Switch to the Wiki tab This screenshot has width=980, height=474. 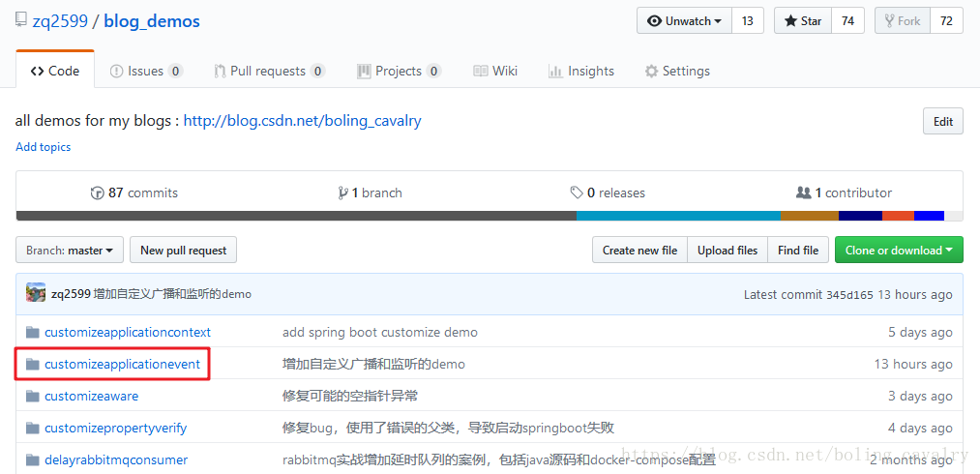tap(495, 71)
